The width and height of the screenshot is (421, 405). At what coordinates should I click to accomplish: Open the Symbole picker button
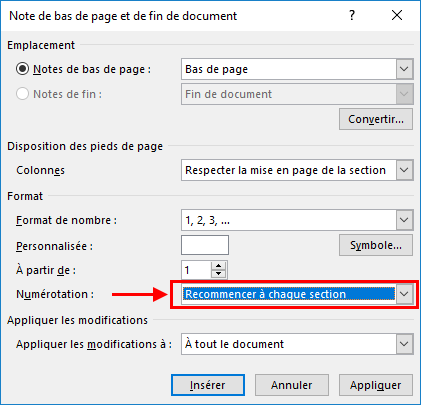point(376,245)
